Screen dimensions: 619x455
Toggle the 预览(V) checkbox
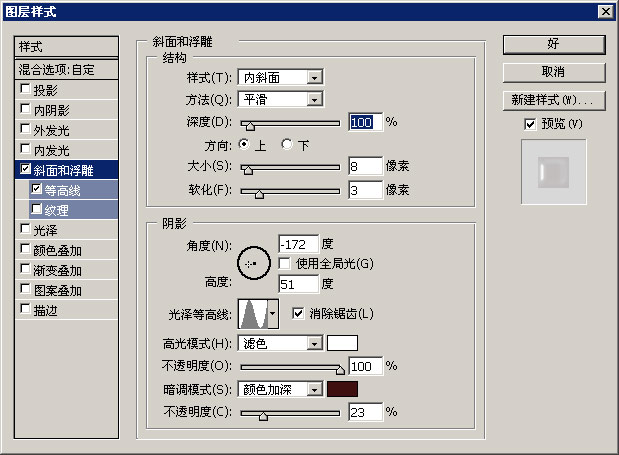tap(530, 124)
